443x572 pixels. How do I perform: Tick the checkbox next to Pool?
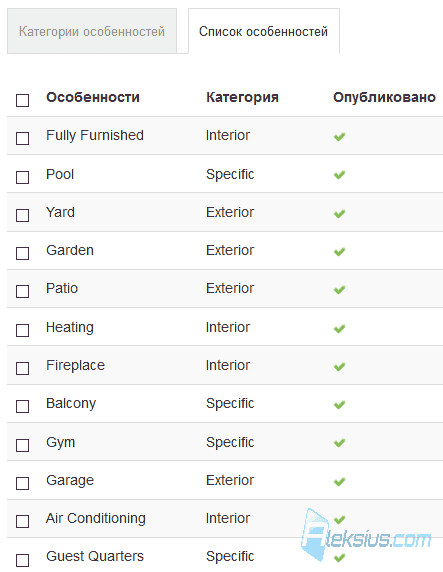[22, 177]
